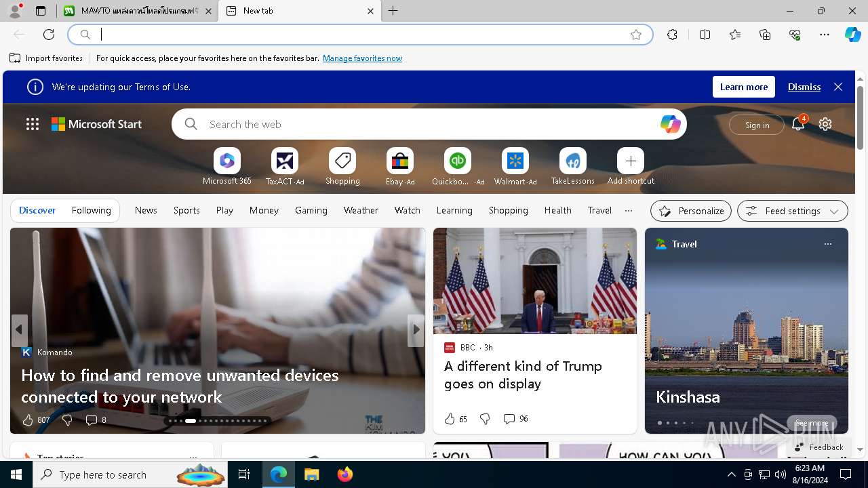Open Personalize feed button
The width and height of the screenshot is (868, 488).
(x=691, y=211)
